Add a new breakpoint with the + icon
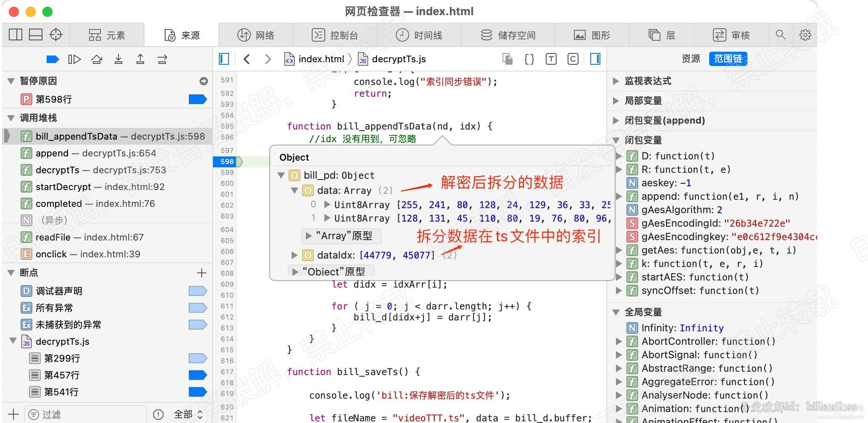The image size is (868, 423). coord(202,273)
